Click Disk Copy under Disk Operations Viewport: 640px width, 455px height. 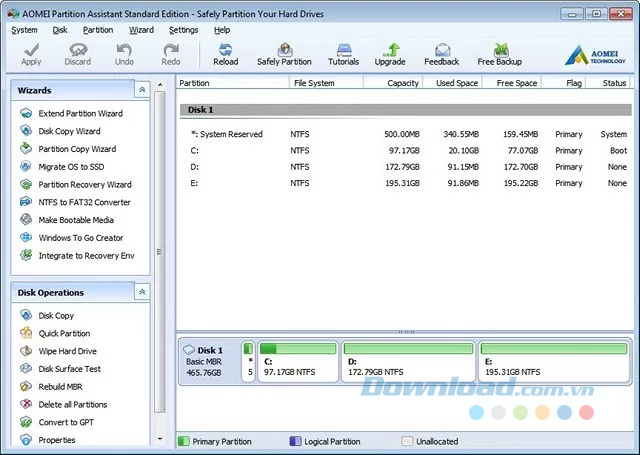(x=47, y=315)
